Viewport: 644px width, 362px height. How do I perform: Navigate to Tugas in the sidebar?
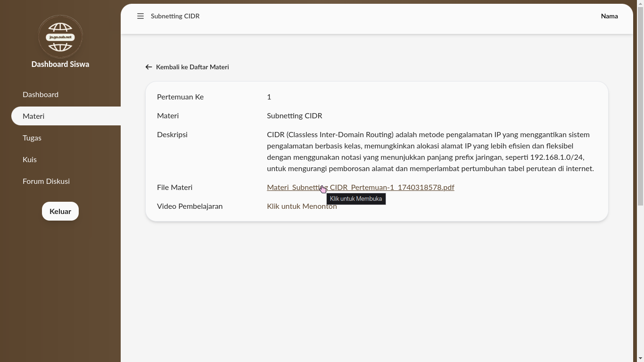[32, 138]
